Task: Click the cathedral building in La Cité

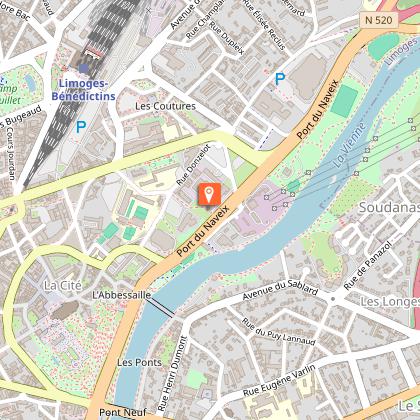Action: coord(65,310)
